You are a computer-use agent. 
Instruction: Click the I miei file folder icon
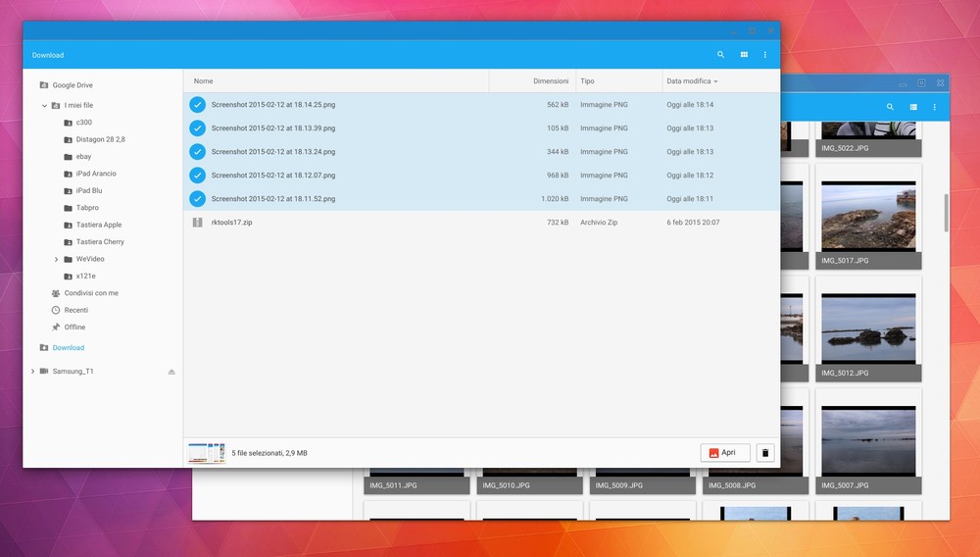(56, 106)
